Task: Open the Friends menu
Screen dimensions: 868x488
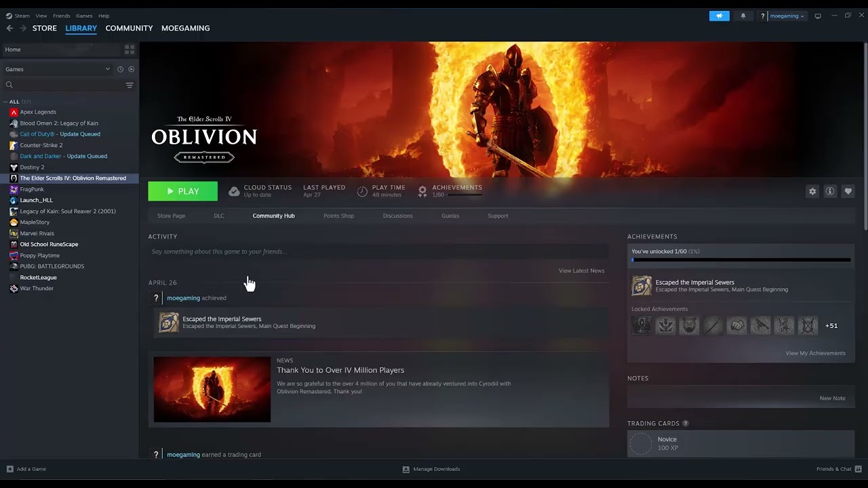Action: [62, 16]
